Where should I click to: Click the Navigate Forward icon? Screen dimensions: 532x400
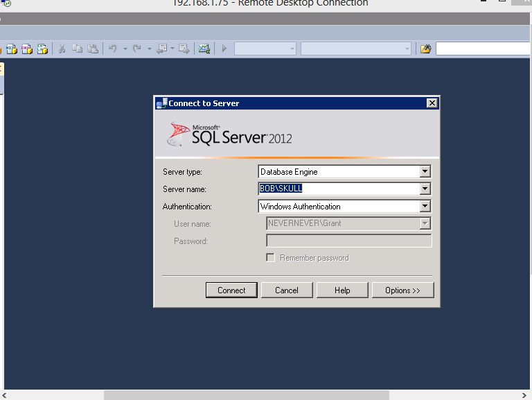[184, 49]
